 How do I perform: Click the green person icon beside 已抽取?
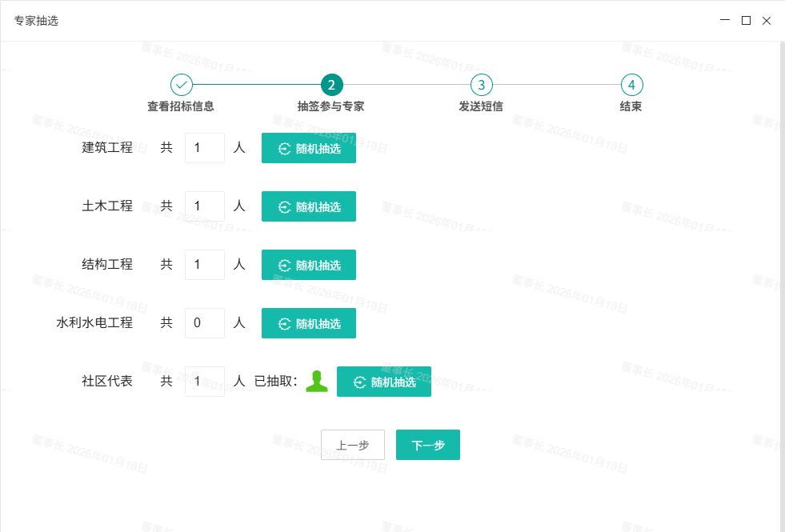[x=318, y=382]
